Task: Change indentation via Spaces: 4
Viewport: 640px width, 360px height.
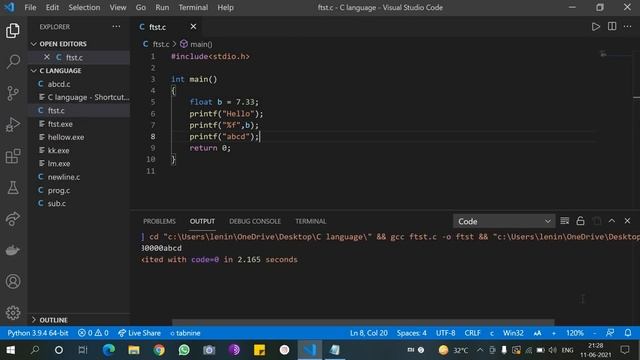Action: [411, 333]
